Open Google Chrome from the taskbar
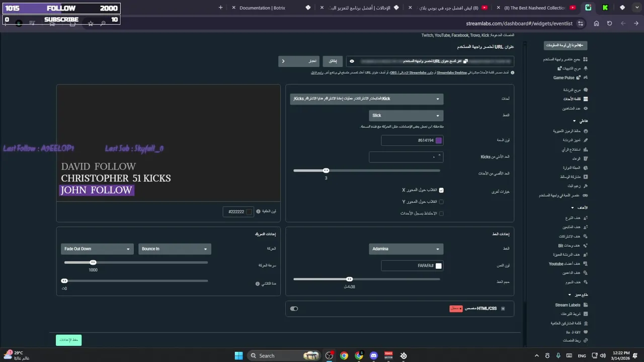Viewport: 644px width, 362px height. click(x=344, y=355)
